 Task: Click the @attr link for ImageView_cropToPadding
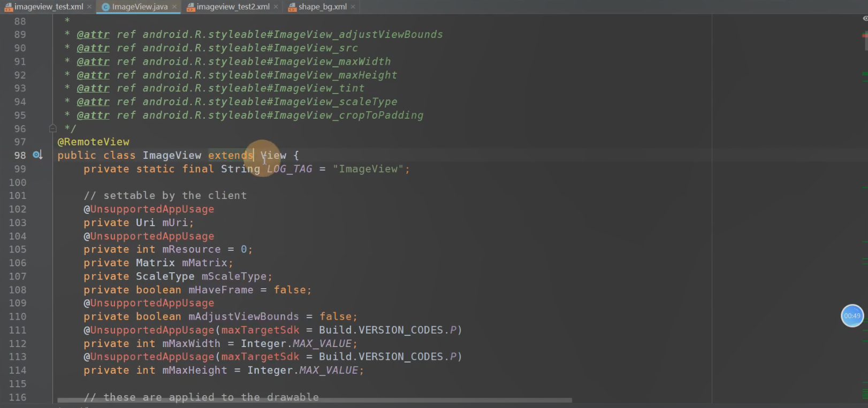pyautogui.click(x=93, y=115)
